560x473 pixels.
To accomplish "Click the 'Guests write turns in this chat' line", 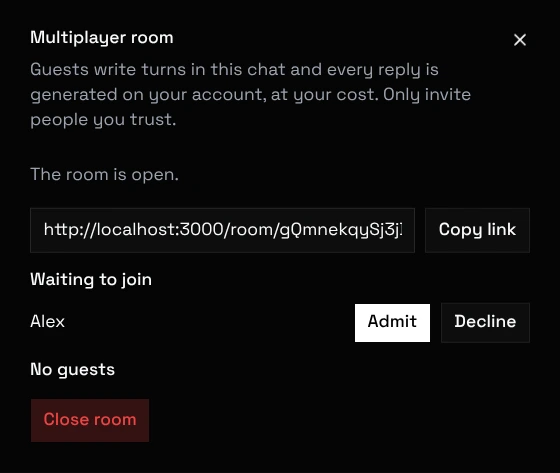I will click(234, 69).
